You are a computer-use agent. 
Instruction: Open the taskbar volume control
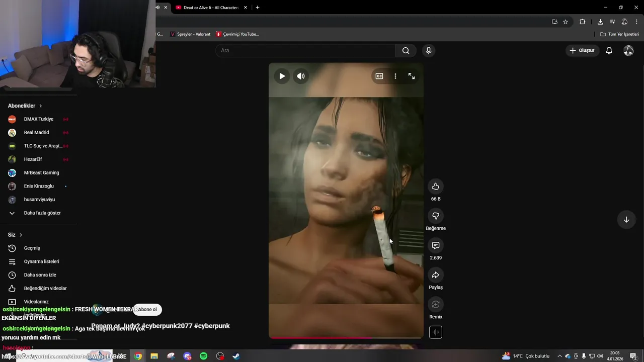(x=600, y=356)
